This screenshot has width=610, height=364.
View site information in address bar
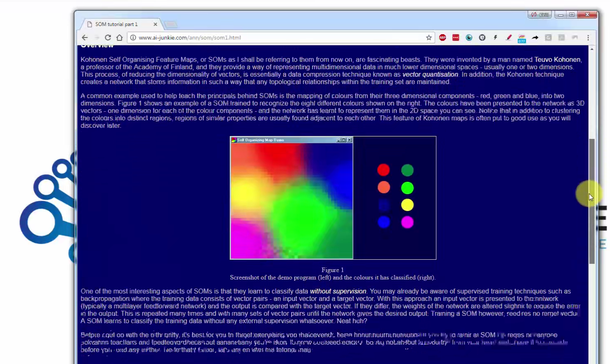click(x=133, y=38)
